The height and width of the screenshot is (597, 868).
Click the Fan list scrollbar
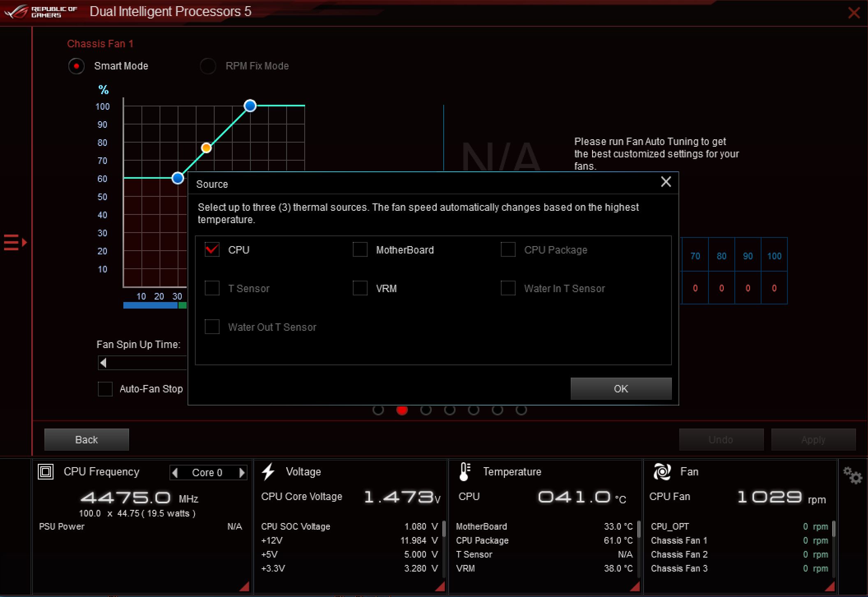[x=834, y=529]
